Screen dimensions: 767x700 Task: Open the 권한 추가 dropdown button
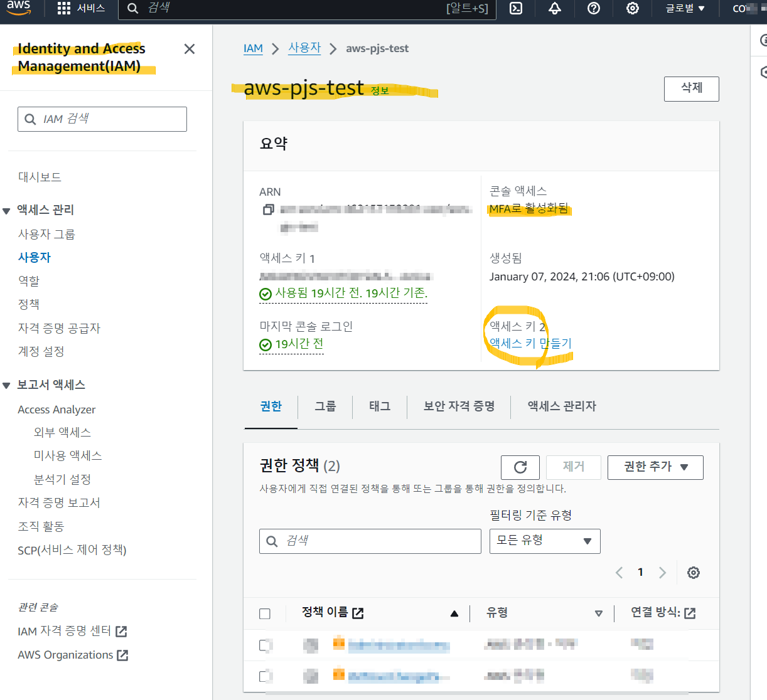pos(655,467)
